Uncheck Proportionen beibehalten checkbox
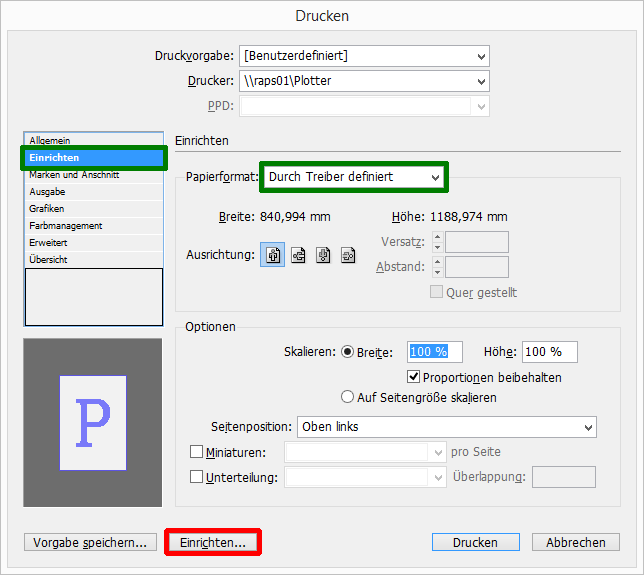The image size is (644, 575). (413, 377)
